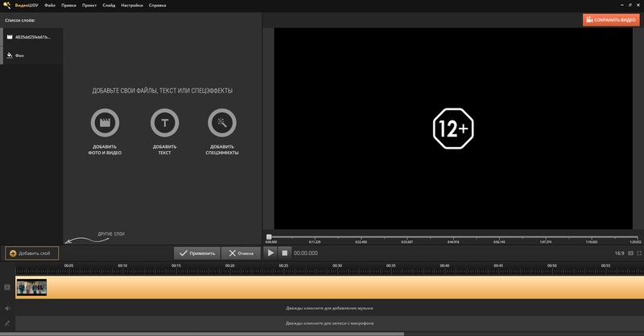Click the Отмена button
The width and height of the screenshot is (644, 336).
pyautogui.click(x=241, y=253)
